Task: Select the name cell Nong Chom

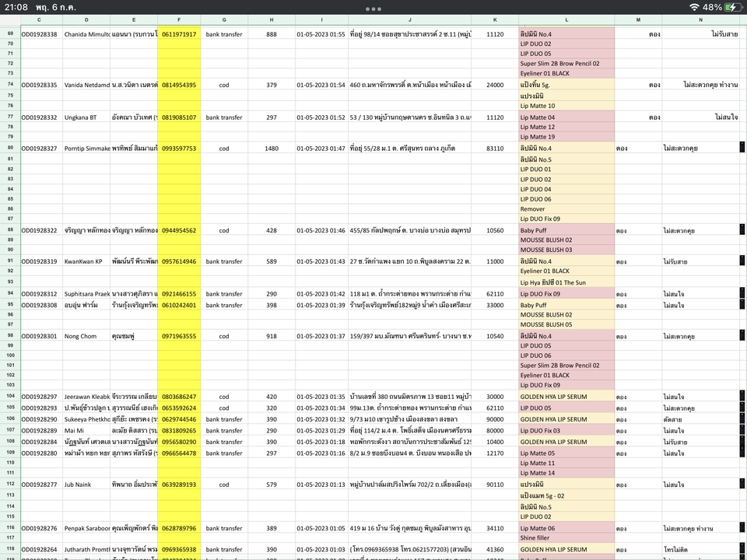Action: coord(86,336)
